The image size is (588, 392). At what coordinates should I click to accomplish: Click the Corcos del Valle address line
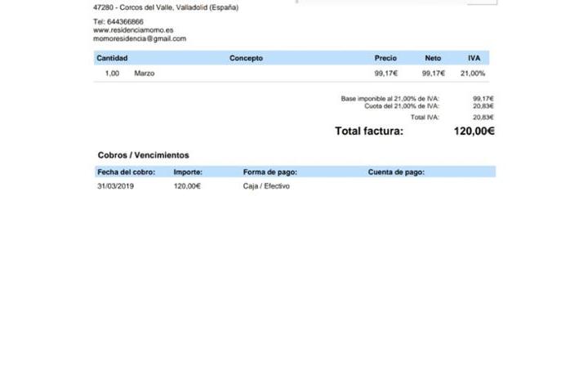(166, 7)
